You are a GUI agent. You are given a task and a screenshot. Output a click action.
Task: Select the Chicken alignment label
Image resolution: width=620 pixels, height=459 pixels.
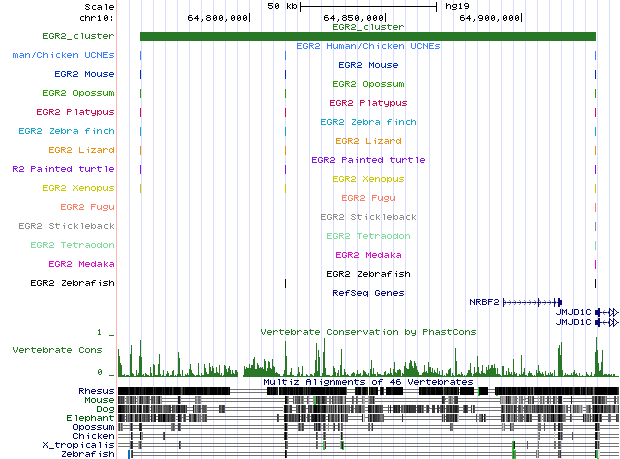coord(94,436)
